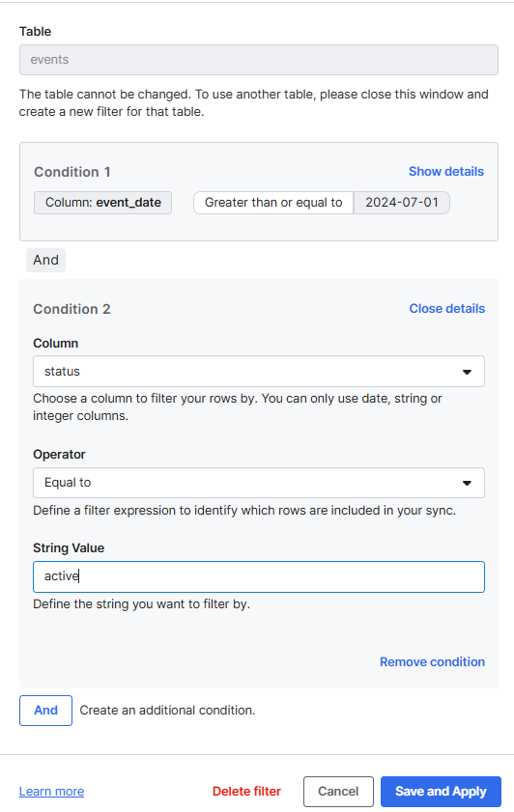
Task: Click the Condition 2 heading
Action: click(x=72, y=309)
